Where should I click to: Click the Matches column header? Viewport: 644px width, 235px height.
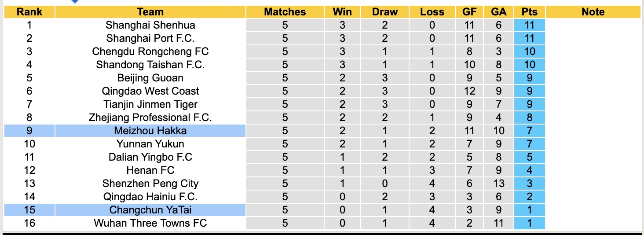[285, 12]
